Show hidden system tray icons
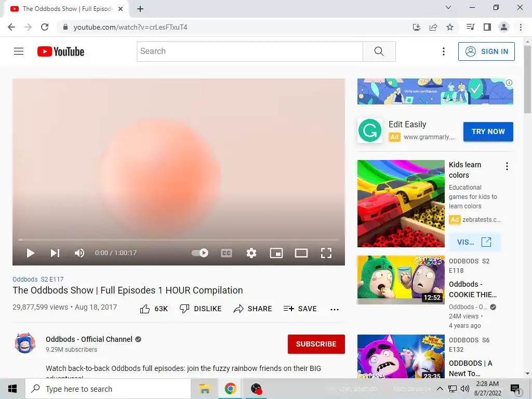The height and width of the screenshot is (399, 532). (440, 389)
